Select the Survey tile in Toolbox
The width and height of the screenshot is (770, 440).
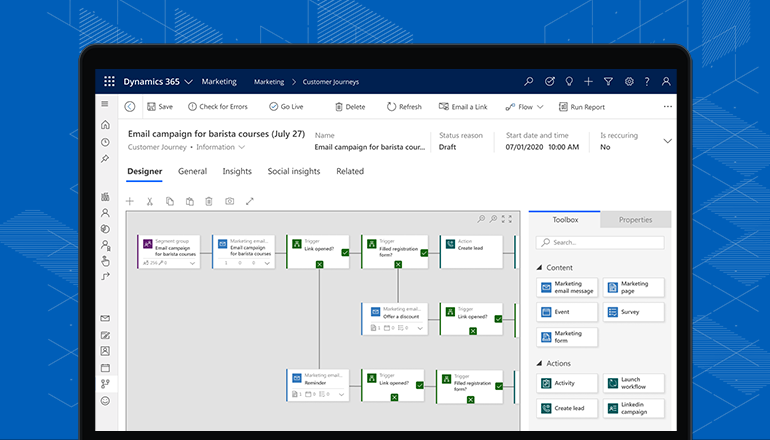click(x=634, y=312)
